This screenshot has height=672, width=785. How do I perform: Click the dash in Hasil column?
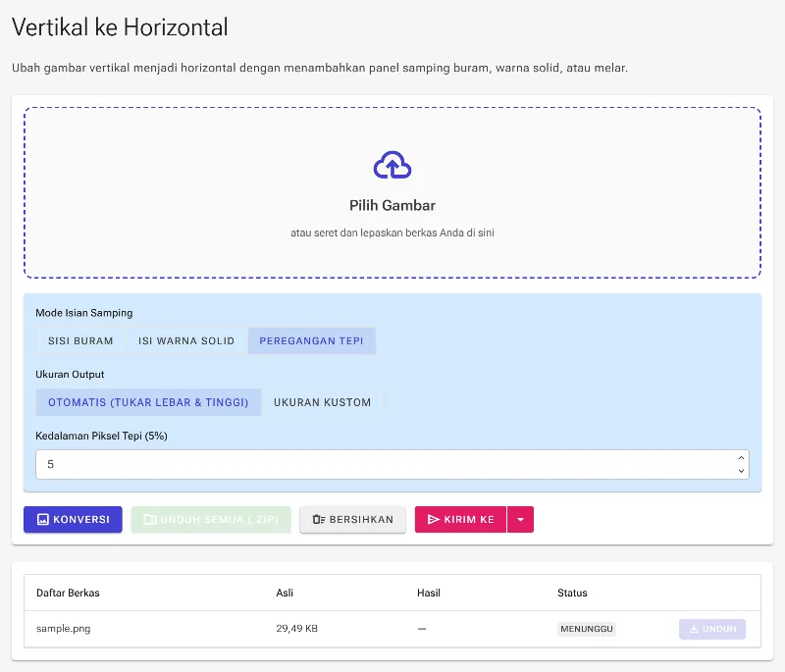[x=422, y=629]
